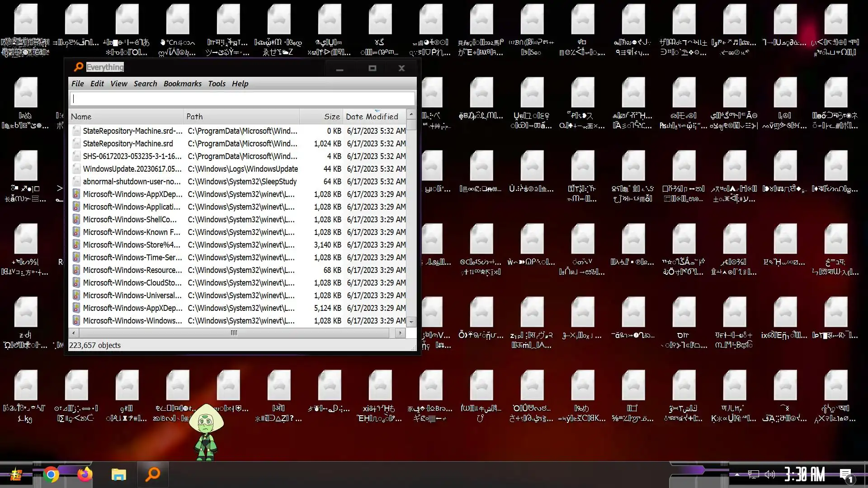Open File Explorer from the taskbar

[x=118, y=474]
